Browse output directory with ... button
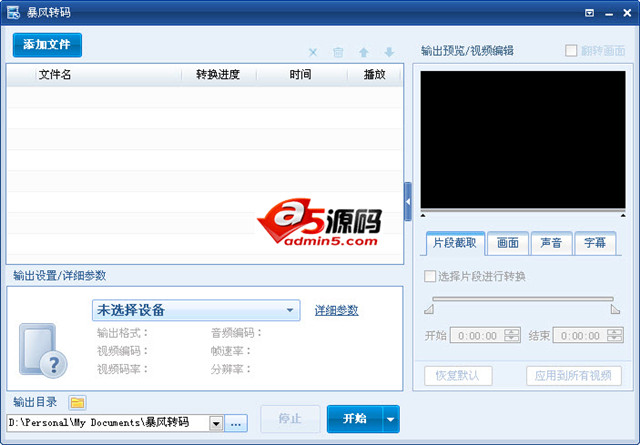 point(236,424)
